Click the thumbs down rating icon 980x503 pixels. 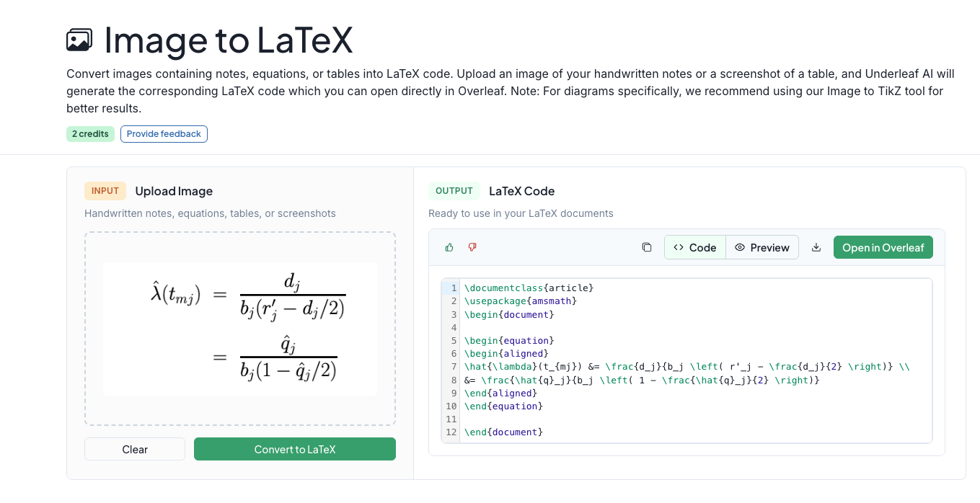coord(472,247)
